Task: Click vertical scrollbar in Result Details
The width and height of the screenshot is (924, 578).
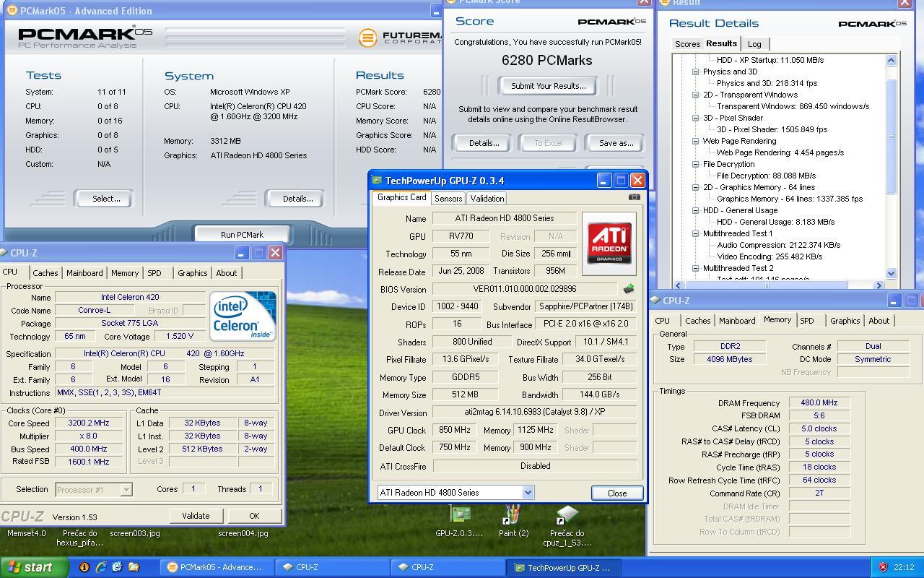Action: pyautogui.click(x=891, y=167)
